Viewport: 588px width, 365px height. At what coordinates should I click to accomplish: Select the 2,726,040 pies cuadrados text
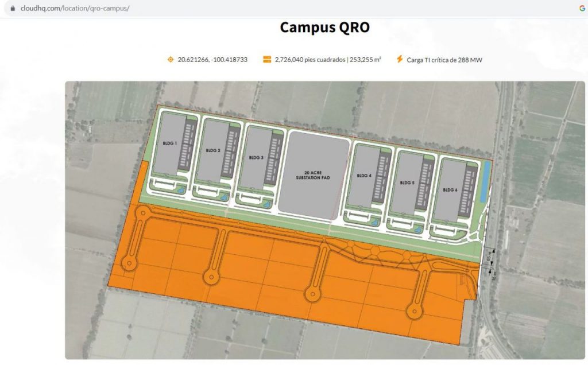point(310,60)
